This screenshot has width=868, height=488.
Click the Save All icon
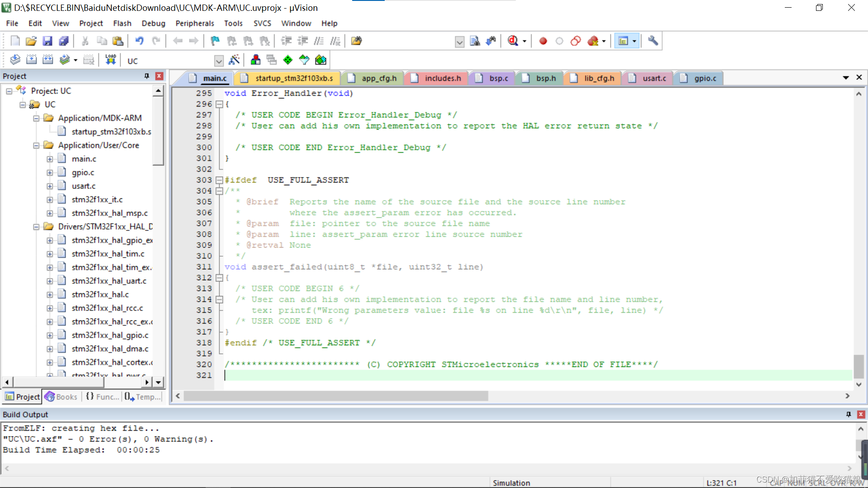pyautogui.click(x=64, y=41)
